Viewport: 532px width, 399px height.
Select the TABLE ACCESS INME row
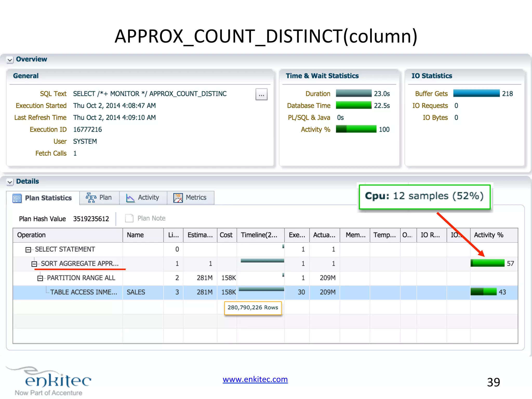[265, 292]
